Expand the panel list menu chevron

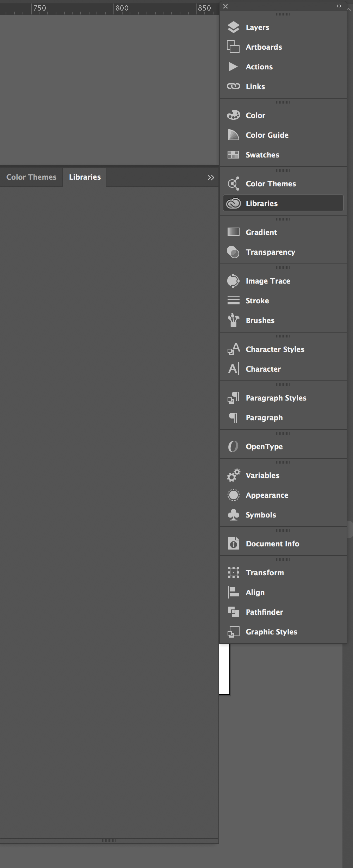click(339, 6)
